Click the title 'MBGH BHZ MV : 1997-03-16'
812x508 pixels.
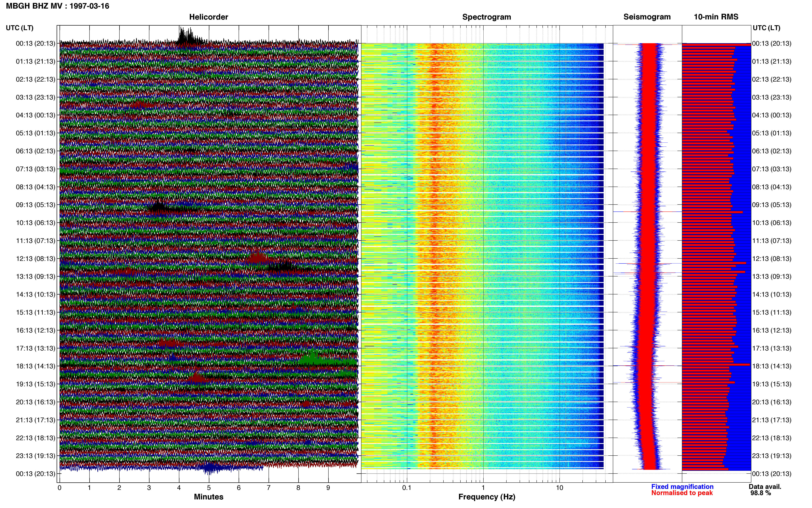pyautogui.click(x=57, y=6)
